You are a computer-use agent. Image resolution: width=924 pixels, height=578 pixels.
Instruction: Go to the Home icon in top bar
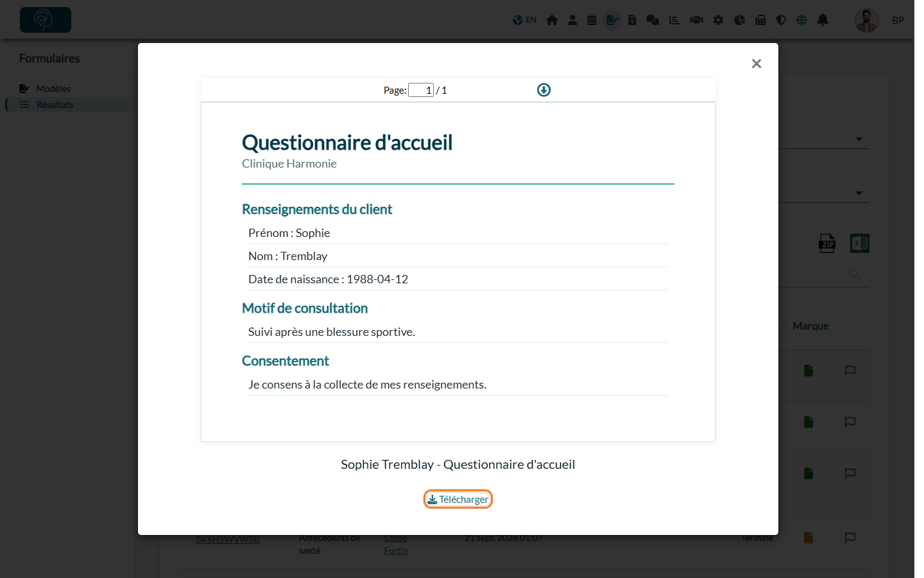coord(552,20)
